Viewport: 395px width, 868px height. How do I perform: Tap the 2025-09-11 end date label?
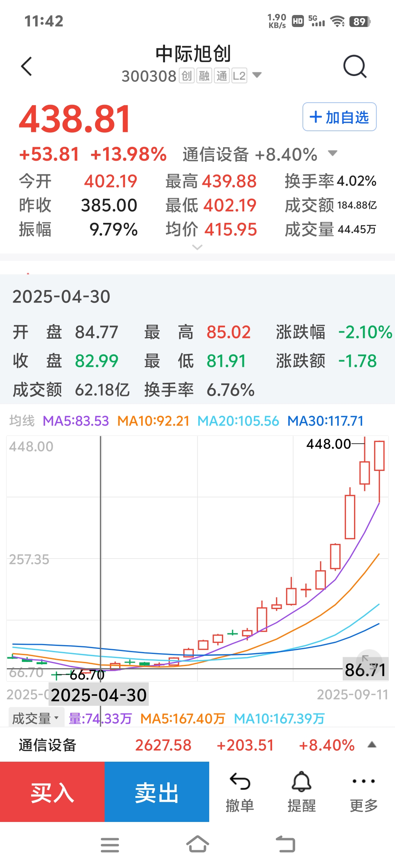[353, 694]
